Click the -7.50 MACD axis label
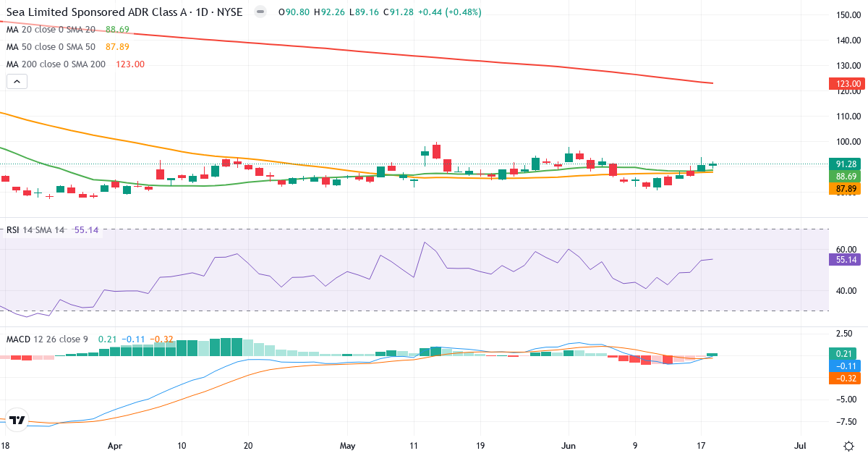 (848, 421)
